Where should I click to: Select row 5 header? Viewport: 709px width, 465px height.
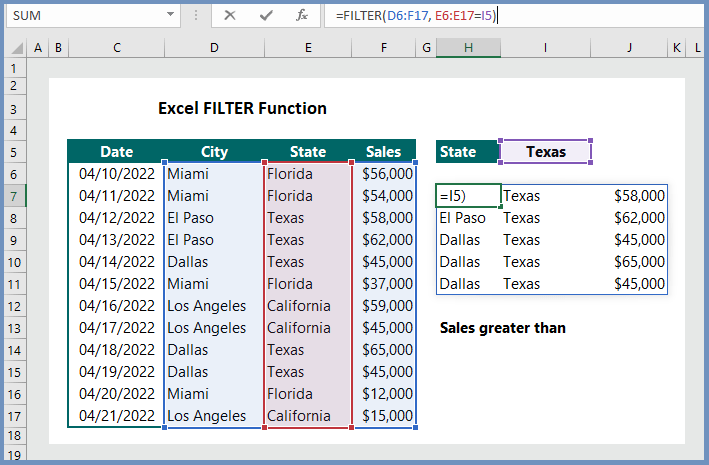[14, 152]
